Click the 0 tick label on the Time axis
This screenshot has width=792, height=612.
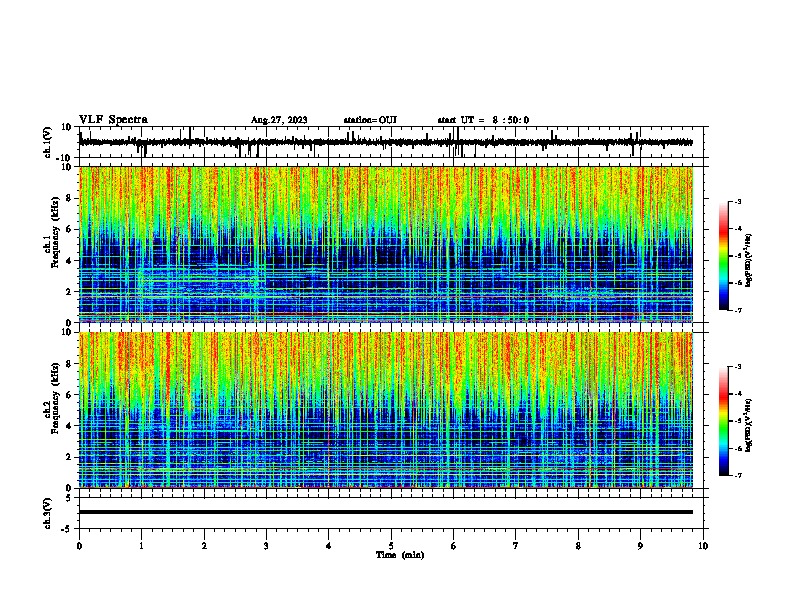pos(79,546)
